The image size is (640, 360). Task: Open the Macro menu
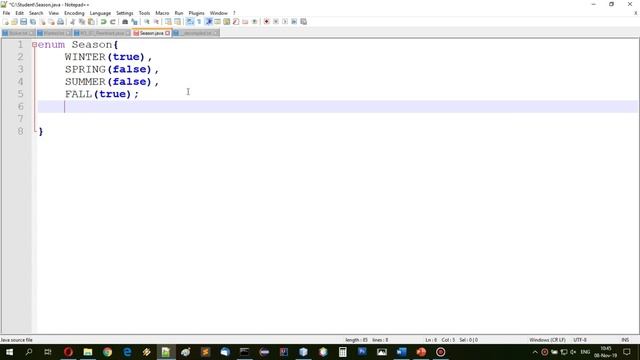162,13
